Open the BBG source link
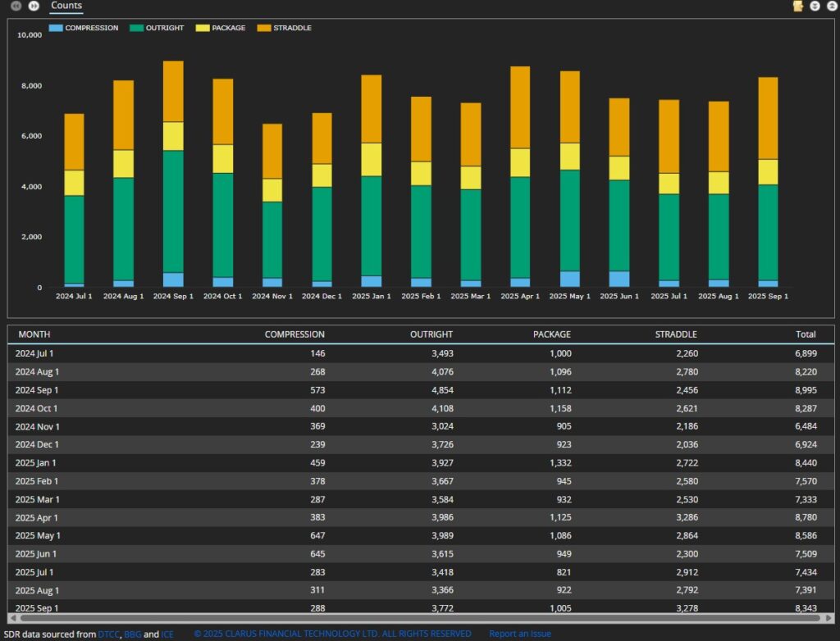Screen dimensions: 840x641 [132, 634]
